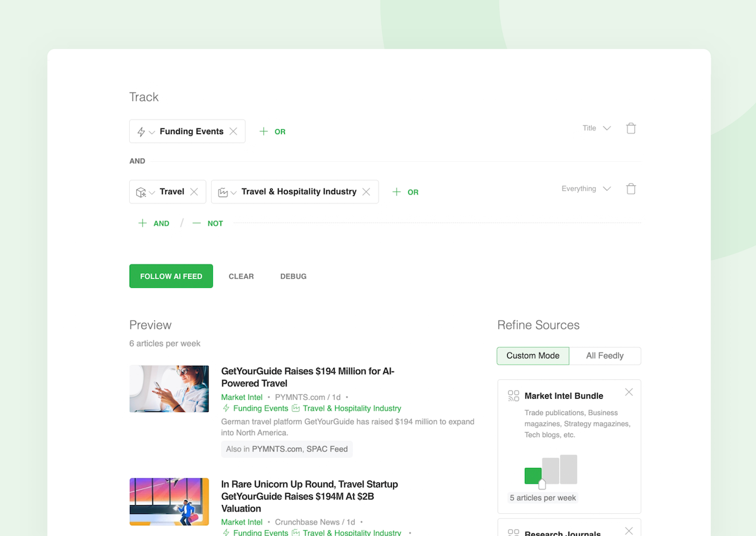This screenshot has height=536, width=756.
Task: Remove the Funding Events chip
Action: tap(233, 132)
